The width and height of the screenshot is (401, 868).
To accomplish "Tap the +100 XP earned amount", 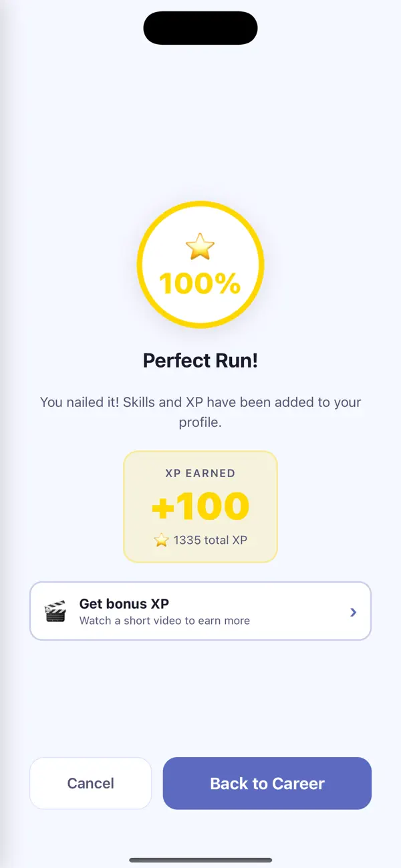I will 200,507.
